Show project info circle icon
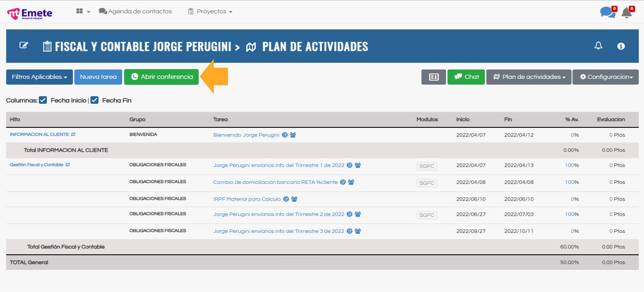The height and width of the screenshot is (292, 644). pyautogui.click(x=621, y=46)
